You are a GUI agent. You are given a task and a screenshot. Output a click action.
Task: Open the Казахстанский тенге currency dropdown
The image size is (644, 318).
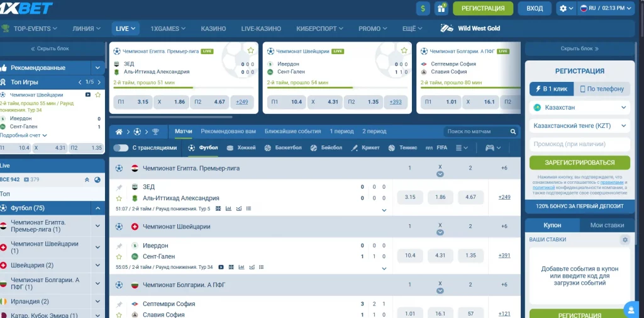[579, 125]
